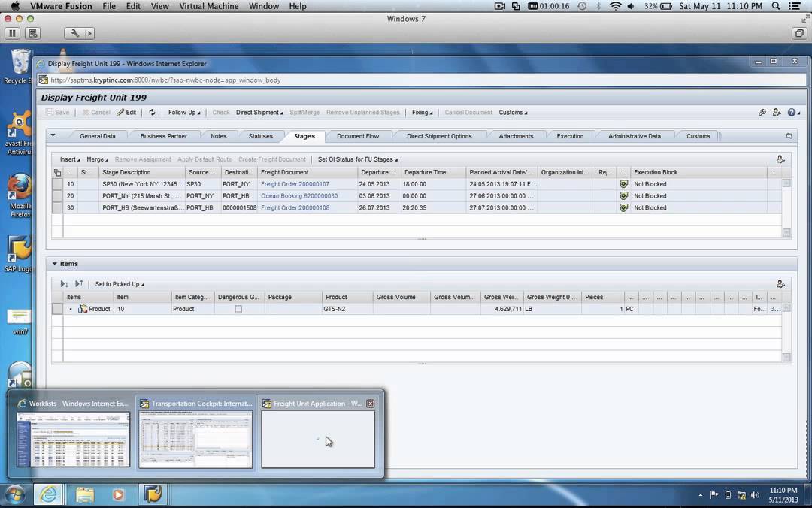Screen dimensions: 812x508
Task: Select the Product item row selector
Action: tap(57, 309)
